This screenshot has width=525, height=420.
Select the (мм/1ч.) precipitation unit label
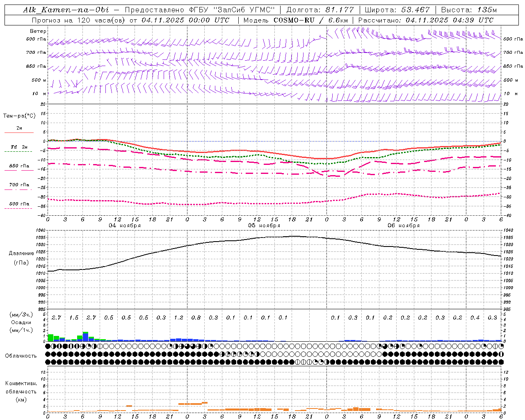point(21,330)
